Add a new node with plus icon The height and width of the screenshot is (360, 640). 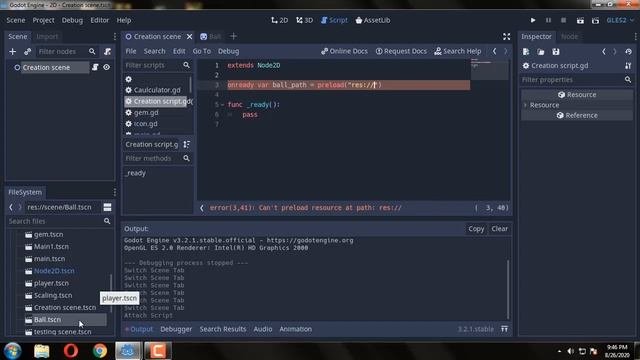coord(13,51)
